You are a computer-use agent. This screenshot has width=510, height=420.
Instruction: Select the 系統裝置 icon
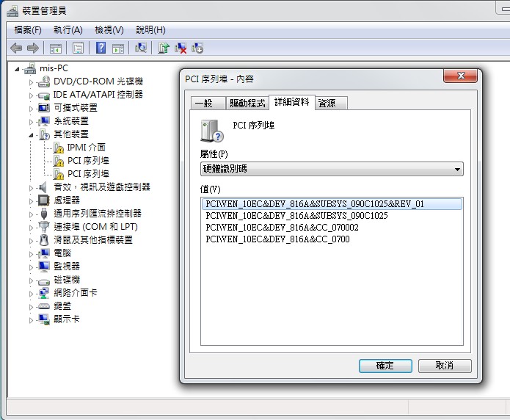point(44,121)
